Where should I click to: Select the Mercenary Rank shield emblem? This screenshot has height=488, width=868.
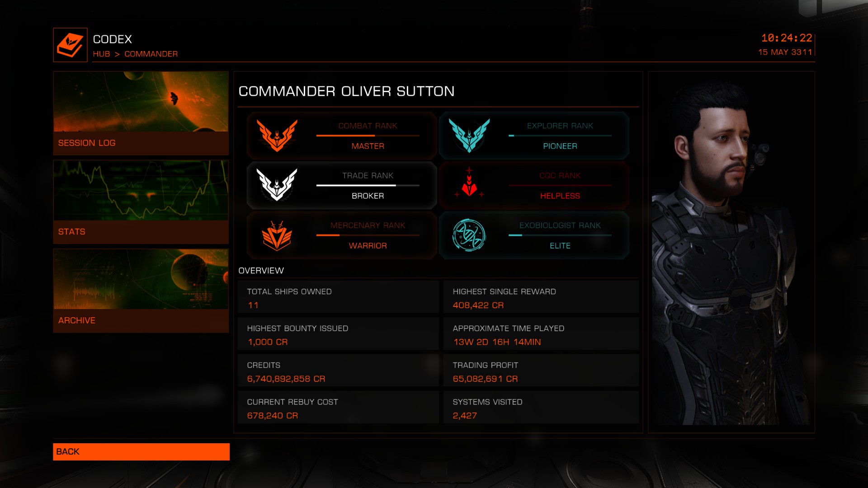click(277, 236)
